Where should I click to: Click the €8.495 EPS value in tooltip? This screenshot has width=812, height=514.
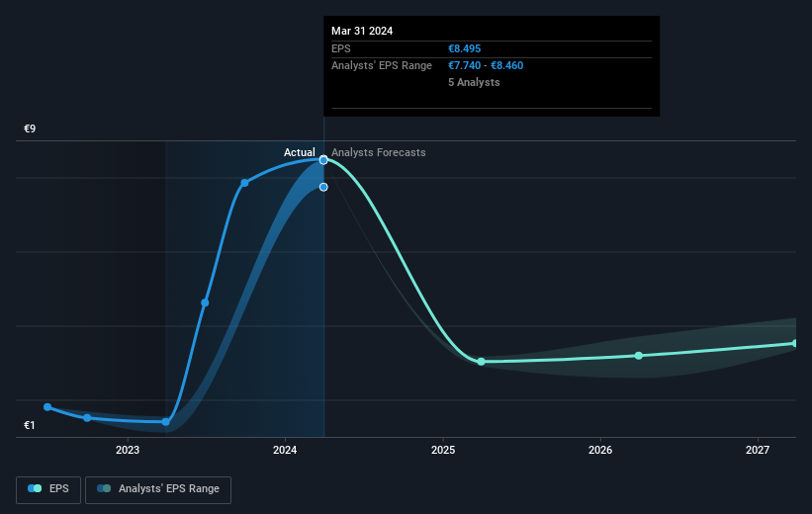(x=465, y=48)
